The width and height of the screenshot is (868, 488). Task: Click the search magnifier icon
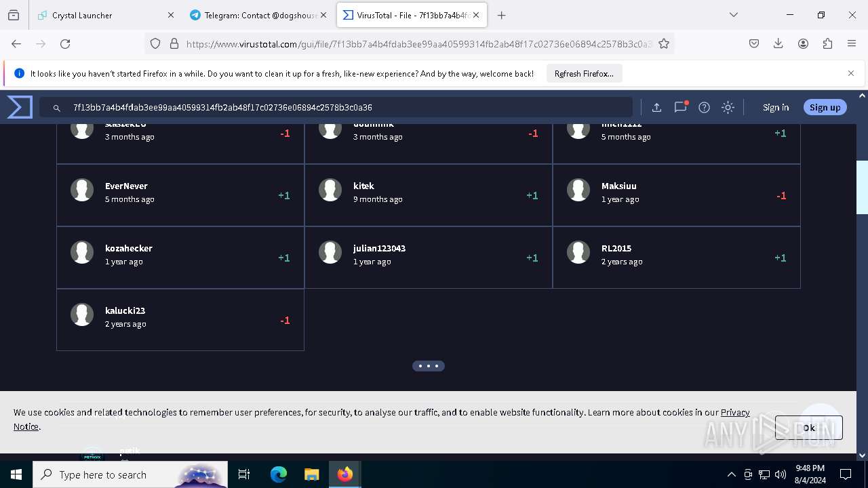tap(57, 108)
